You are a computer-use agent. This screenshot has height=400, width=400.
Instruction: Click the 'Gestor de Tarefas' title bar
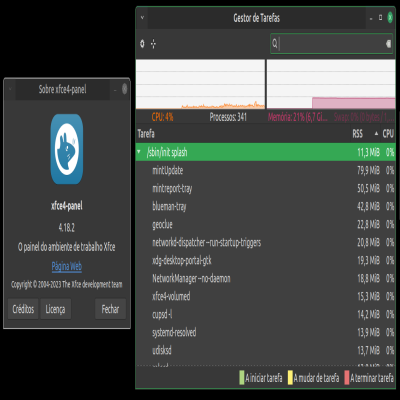click(257, 18)
